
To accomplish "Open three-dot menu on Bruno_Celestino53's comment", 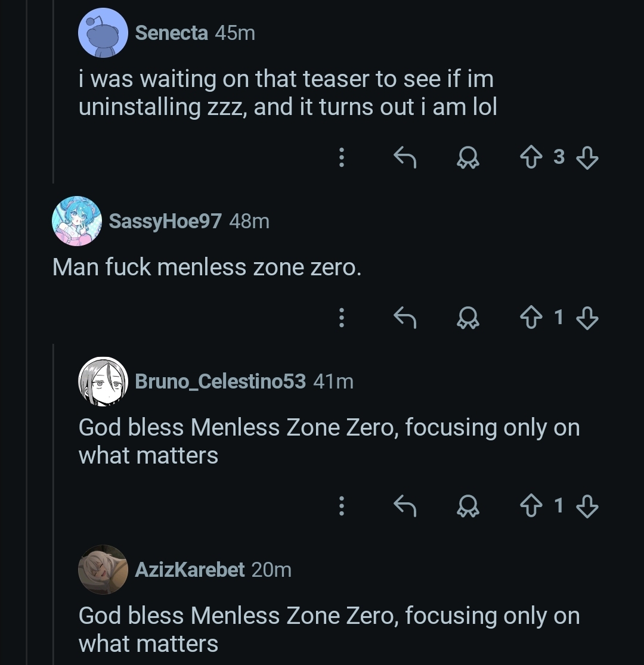I will (x=341, y=506).
